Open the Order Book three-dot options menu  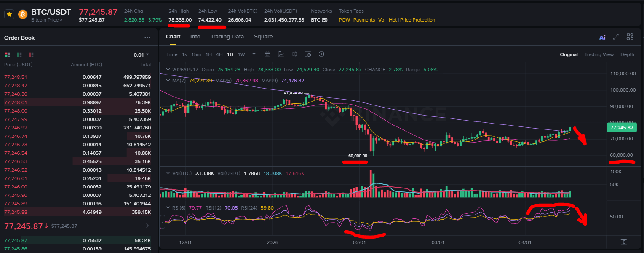[147, 38]
